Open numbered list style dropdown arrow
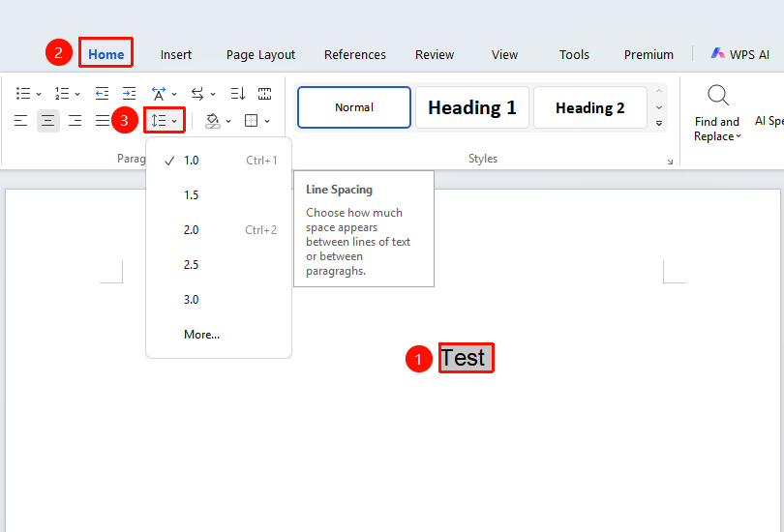 pyautogui.click(x=77, y=94)
